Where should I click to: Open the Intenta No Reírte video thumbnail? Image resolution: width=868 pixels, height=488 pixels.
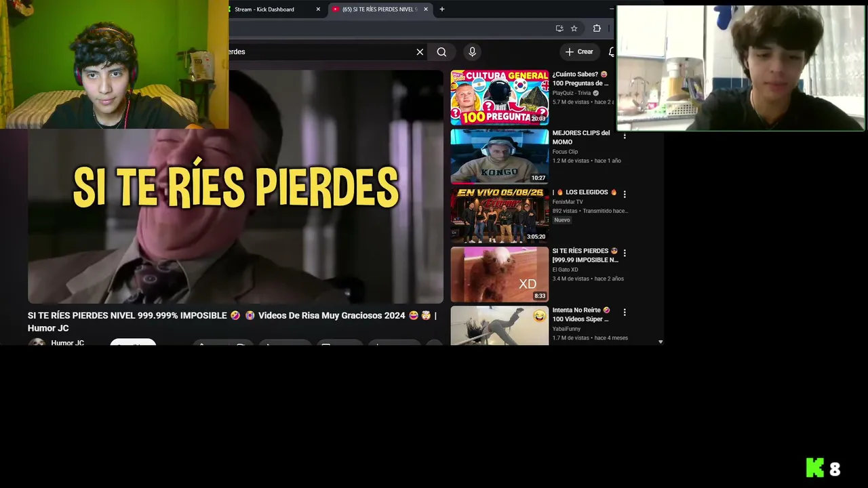tap(500, 325)
